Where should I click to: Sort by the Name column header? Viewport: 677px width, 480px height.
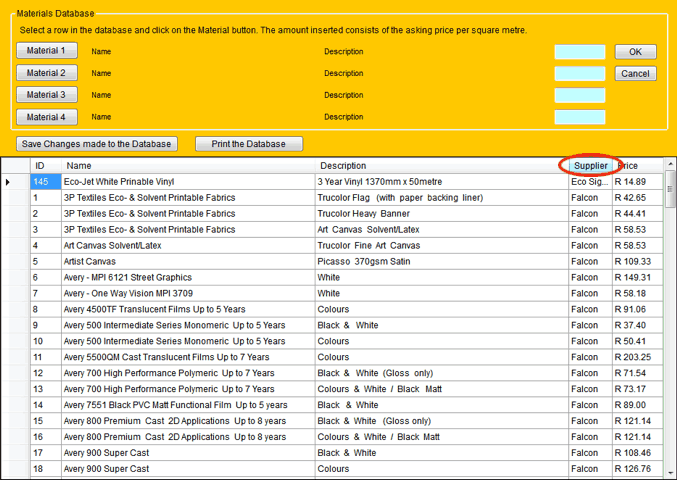[190, 166]
